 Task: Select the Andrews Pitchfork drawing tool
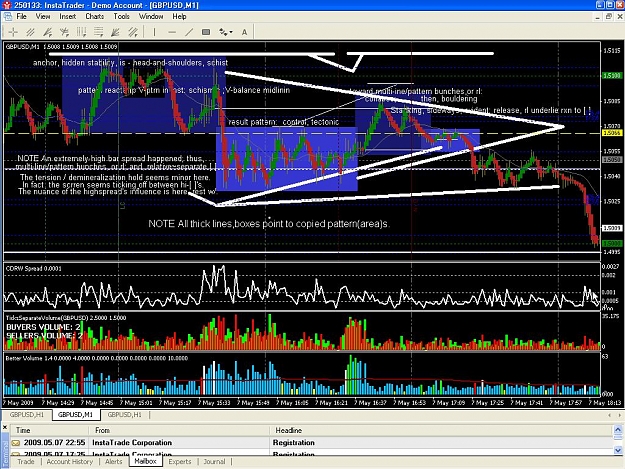47,32
